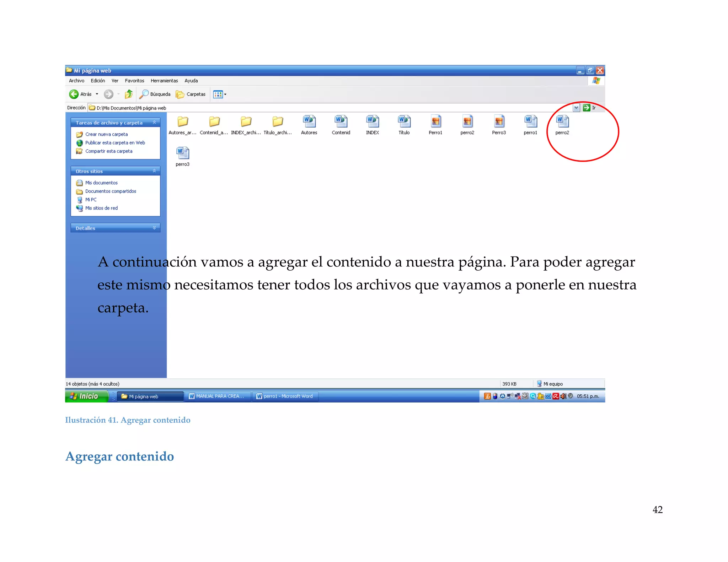The height and width of the screenshot is (562, 728).
Task: Click Publicar esta carpeta en Web
Action: [115, 143]
